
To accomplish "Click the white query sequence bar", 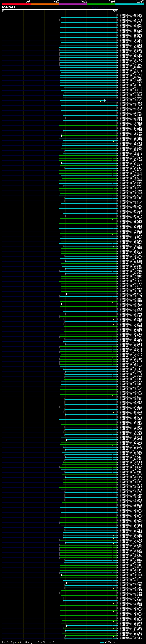I will pos(60,10).
